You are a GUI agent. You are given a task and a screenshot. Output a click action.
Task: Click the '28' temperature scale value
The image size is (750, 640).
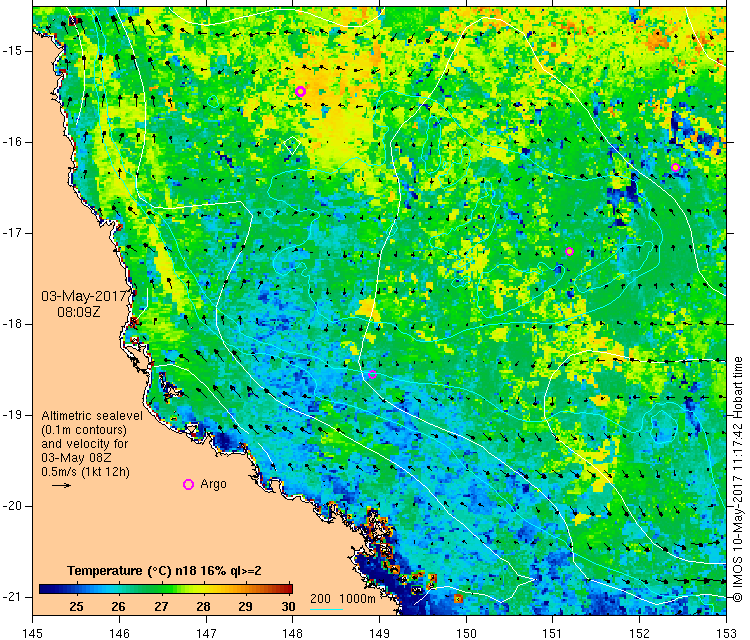203,607
